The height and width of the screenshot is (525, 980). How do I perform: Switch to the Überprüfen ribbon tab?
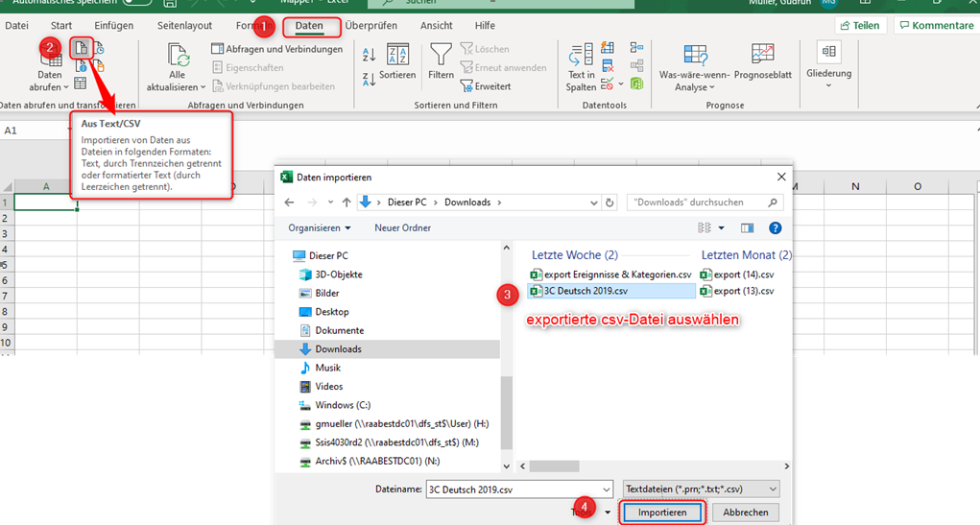coord(370,26)
